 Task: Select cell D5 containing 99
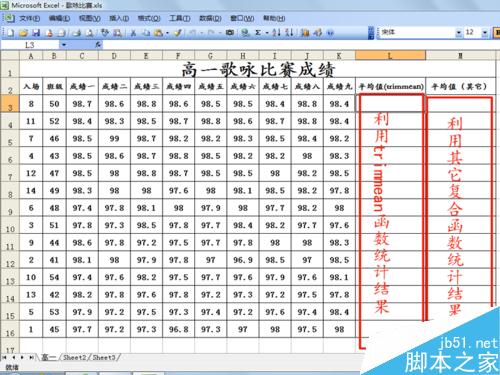click(x=114, y=138)
